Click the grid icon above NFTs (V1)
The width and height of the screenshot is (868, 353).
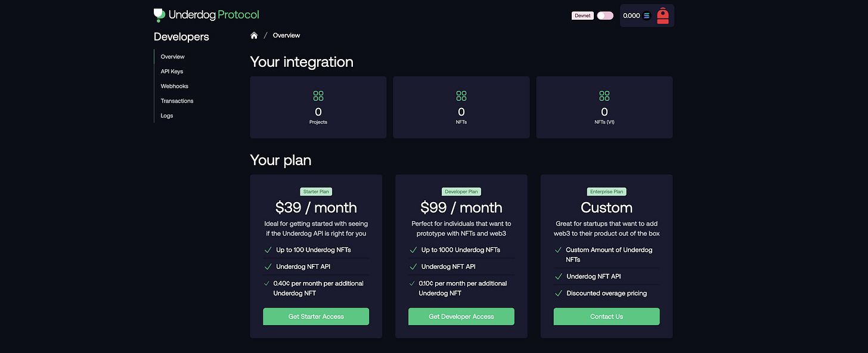pyautogui.click(x=604, y=96)
